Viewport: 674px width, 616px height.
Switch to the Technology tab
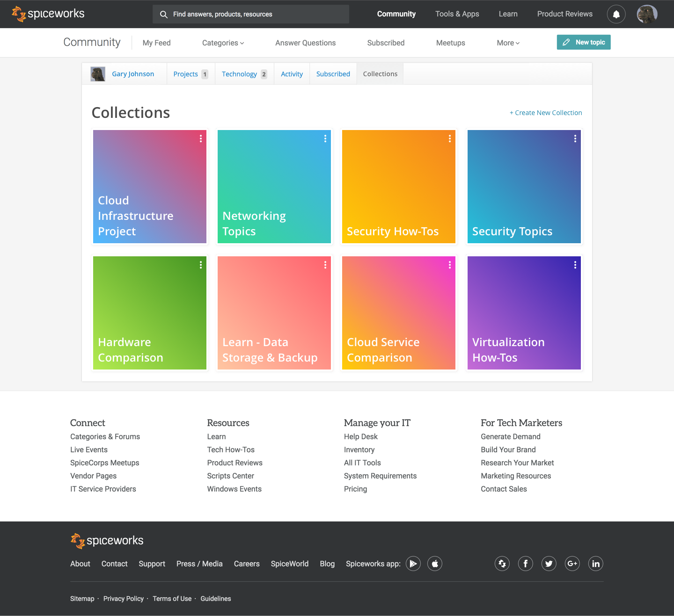(245, 74)
